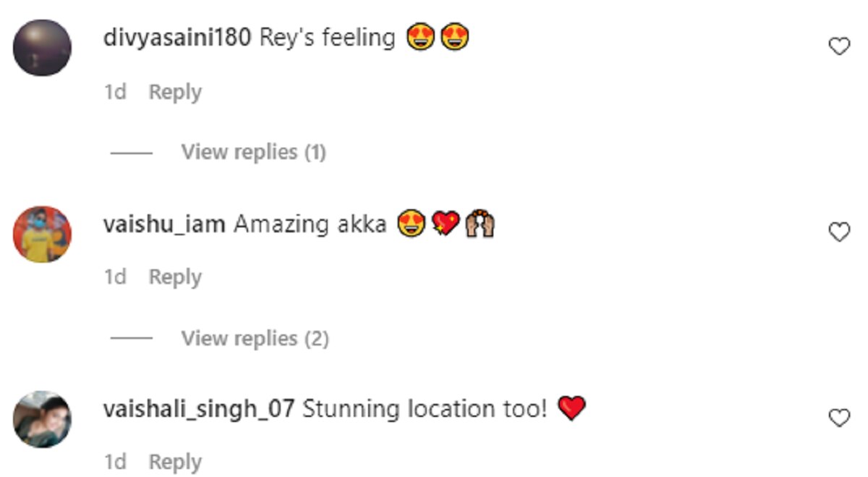
Task: Expand View replies (1) under divyasaini180
Action: pos(253,152)
